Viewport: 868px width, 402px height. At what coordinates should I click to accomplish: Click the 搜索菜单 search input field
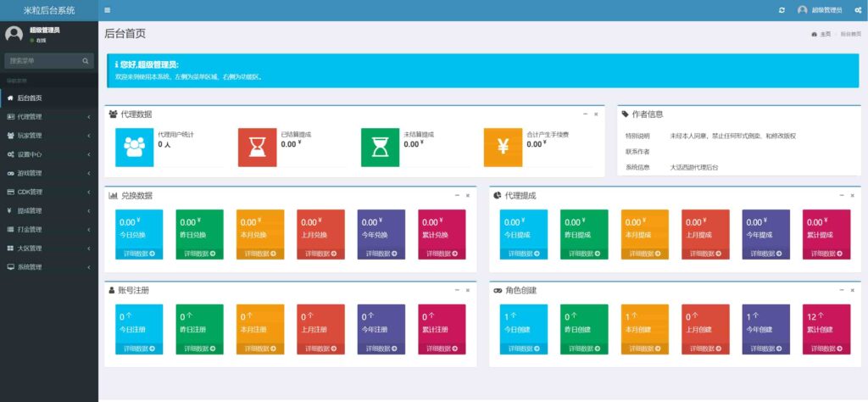(x=42, y=61)
